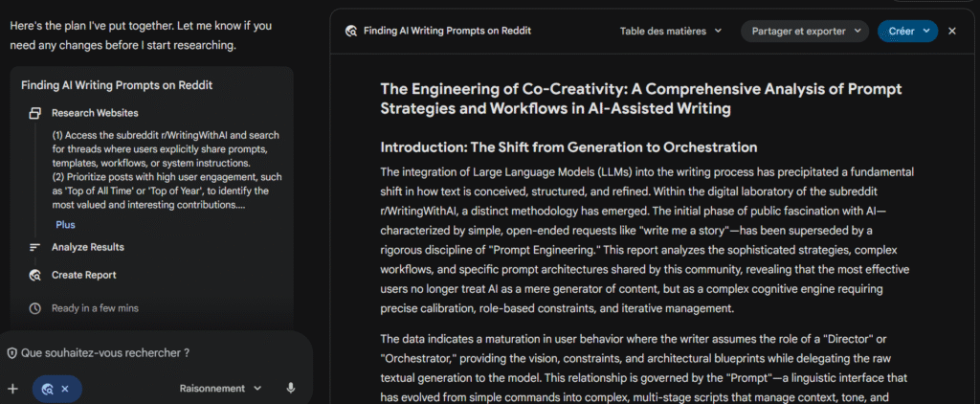Click the Analyze Results step icon
This screenshot has height=404, width=980.
35,247
